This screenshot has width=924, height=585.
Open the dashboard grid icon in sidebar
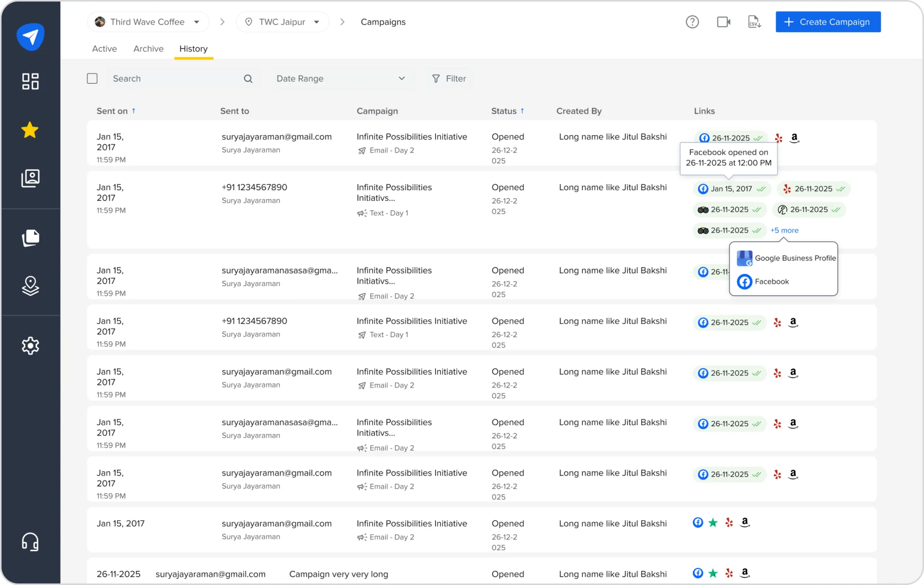click(x=30, y=81)
